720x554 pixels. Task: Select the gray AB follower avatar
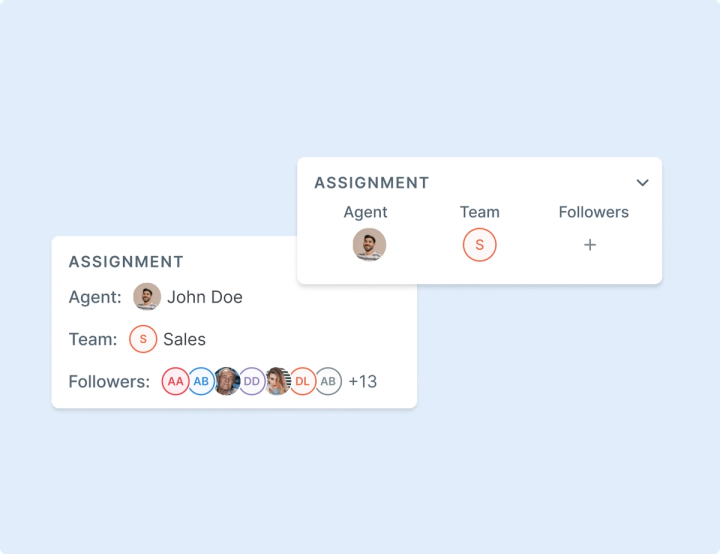[x=328, y=381]
